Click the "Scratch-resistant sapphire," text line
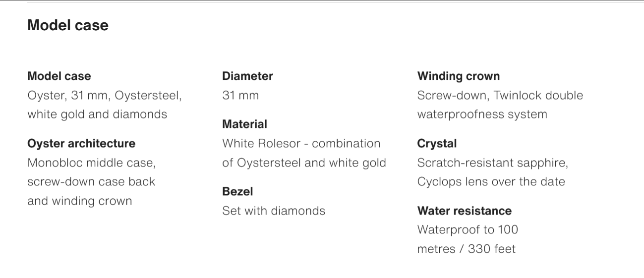The height and width of the screenshot is (278, 644). click(493, 163)
